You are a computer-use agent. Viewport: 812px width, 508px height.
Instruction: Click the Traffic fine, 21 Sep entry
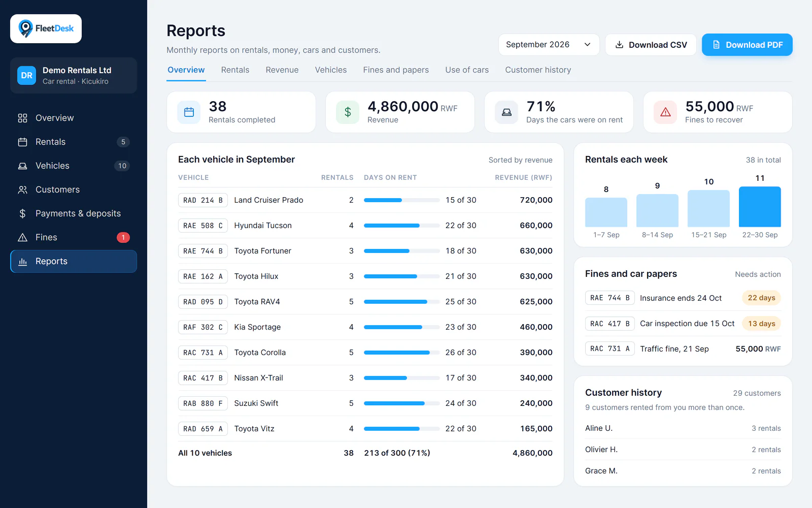[674, 349]
